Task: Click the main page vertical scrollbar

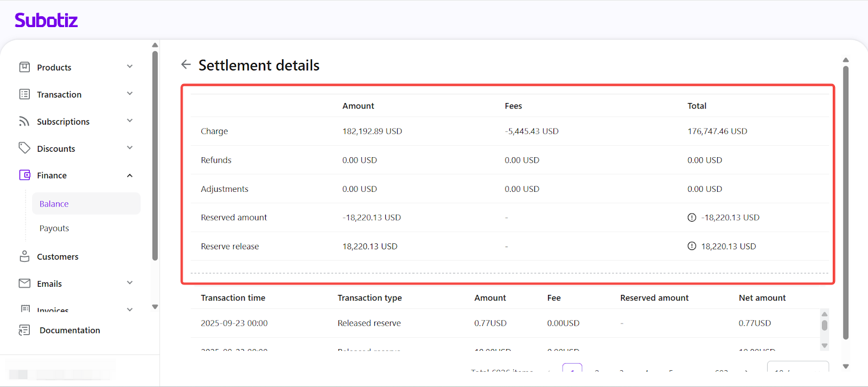Action: coord(845,201)
